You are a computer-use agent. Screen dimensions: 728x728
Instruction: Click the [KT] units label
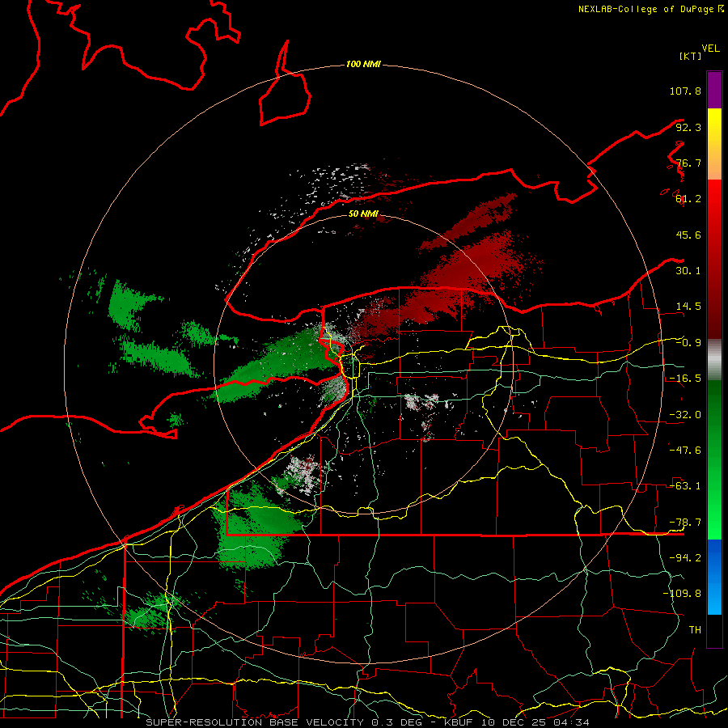click(691, 56)
